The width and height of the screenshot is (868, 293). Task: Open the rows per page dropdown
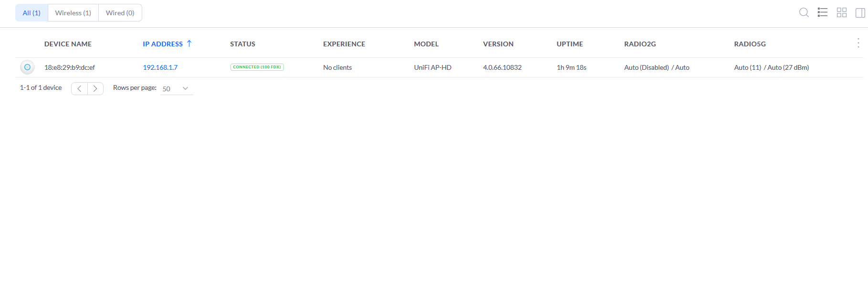(x=177, y=88)
